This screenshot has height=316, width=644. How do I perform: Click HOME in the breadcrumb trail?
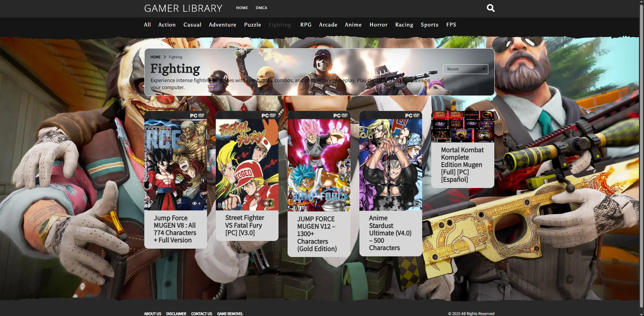pyautogui.click(x=155, y=57)
